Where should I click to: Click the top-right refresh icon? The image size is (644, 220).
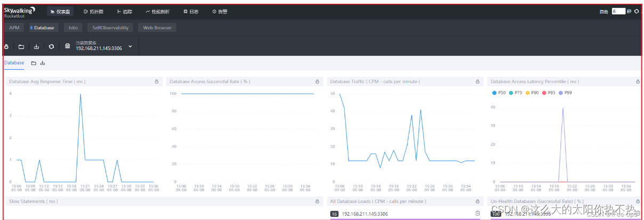coord(636,11)
